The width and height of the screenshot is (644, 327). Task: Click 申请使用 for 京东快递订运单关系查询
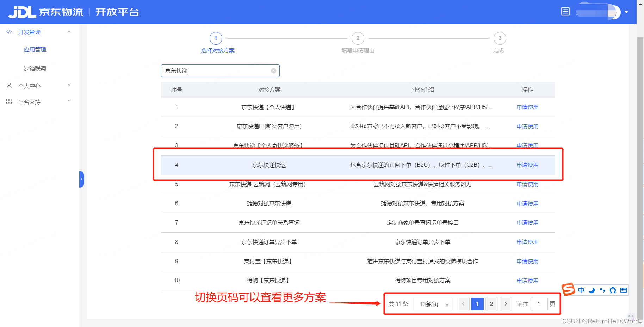527,223
